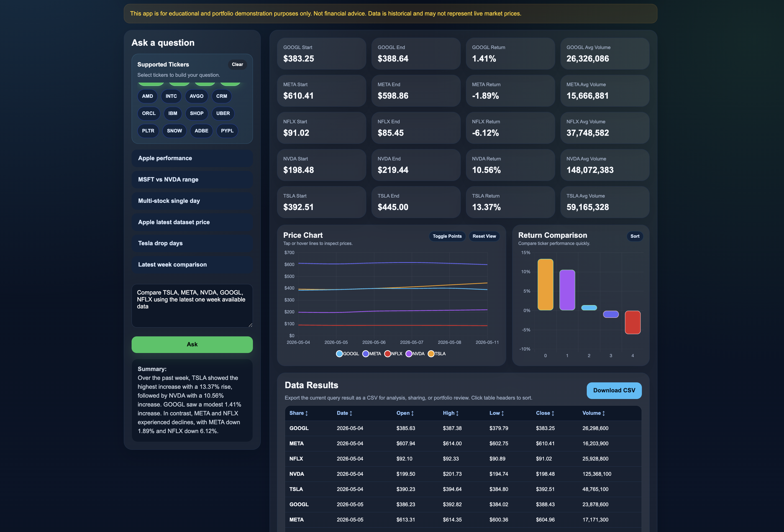Image resolution: width=784 pixels, height=532 pixels.
Task: Select the AVGO ticker chip
Action: click(196, 96)
